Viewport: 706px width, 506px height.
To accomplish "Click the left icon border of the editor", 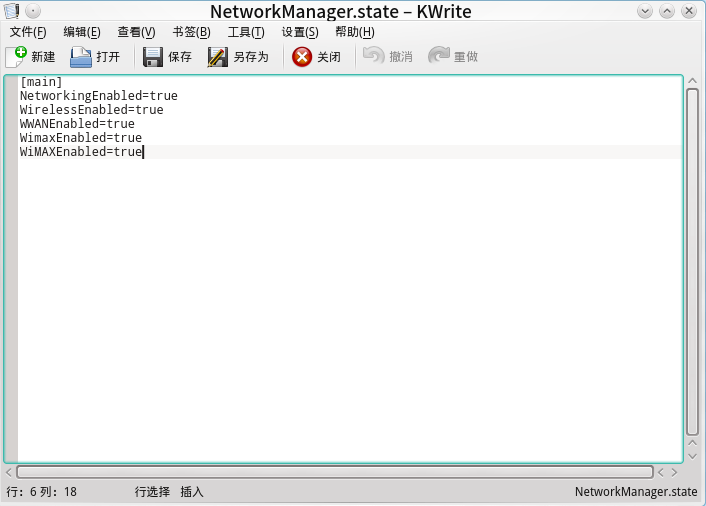I will [11, 268].
